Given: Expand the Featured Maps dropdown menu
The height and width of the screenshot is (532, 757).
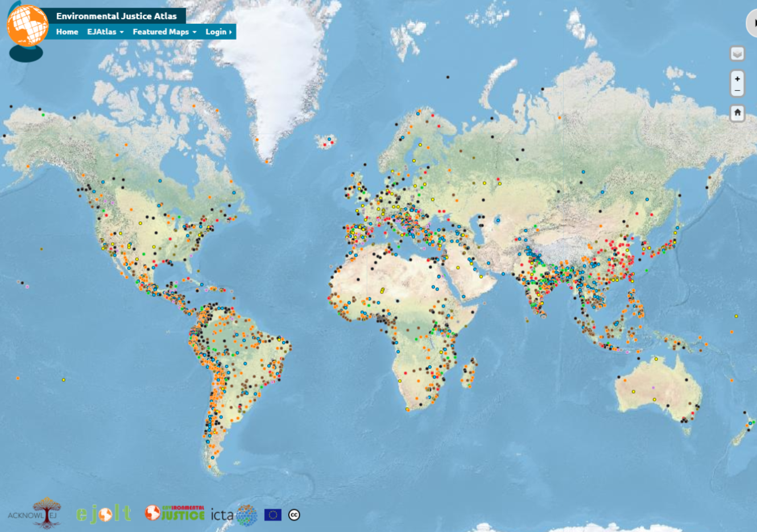Looking at the screenshot, I should pos(164,32).
